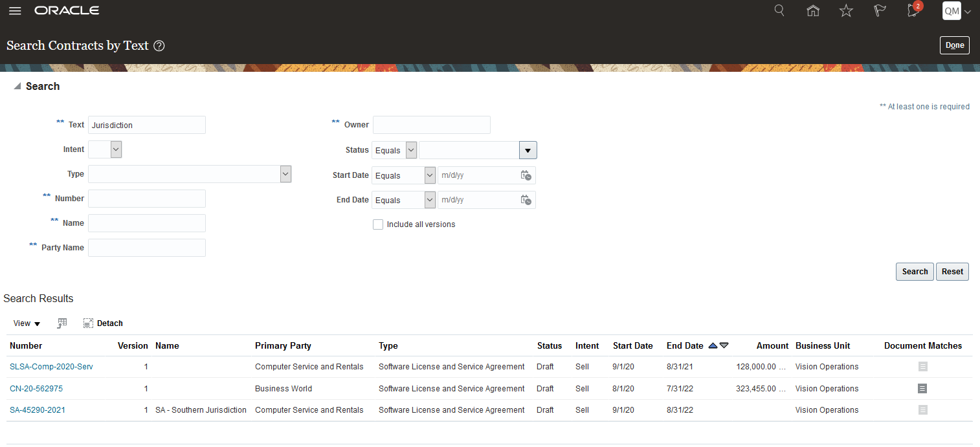Open the QM user profile menu

[x=957, y=10]
